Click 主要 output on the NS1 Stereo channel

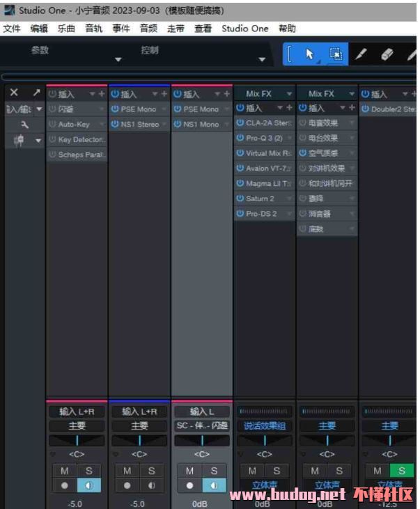pyautogui.click(x=139, y=425)
